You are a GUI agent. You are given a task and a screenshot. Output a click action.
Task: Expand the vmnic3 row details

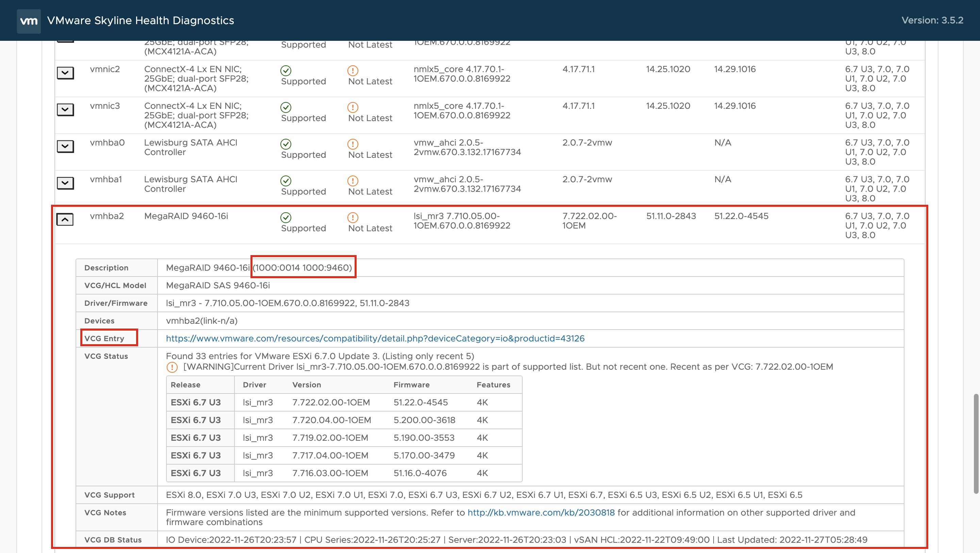pyautogui.click(x=65, y=110)
